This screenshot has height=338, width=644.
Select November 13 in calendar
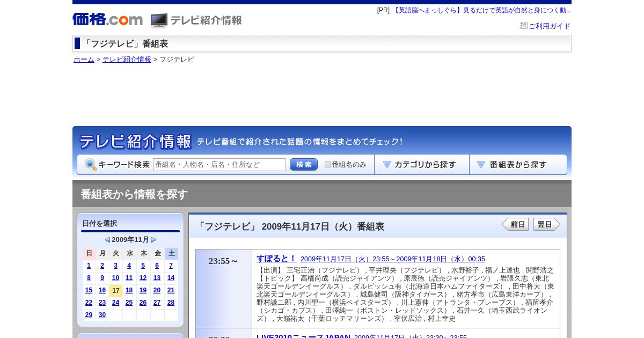(157, 278)
